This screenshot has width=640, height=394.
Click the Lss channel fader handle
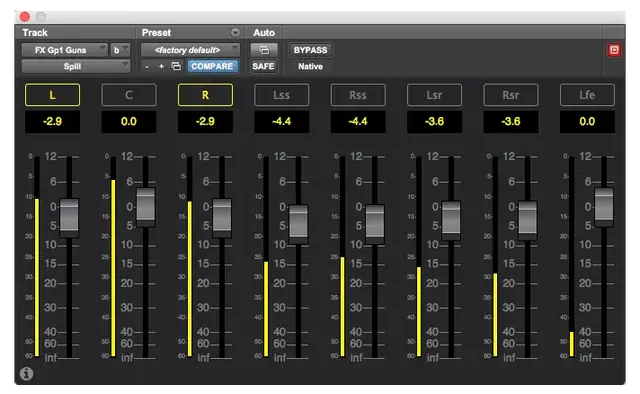pyautogui.click(x=298, y=224)
